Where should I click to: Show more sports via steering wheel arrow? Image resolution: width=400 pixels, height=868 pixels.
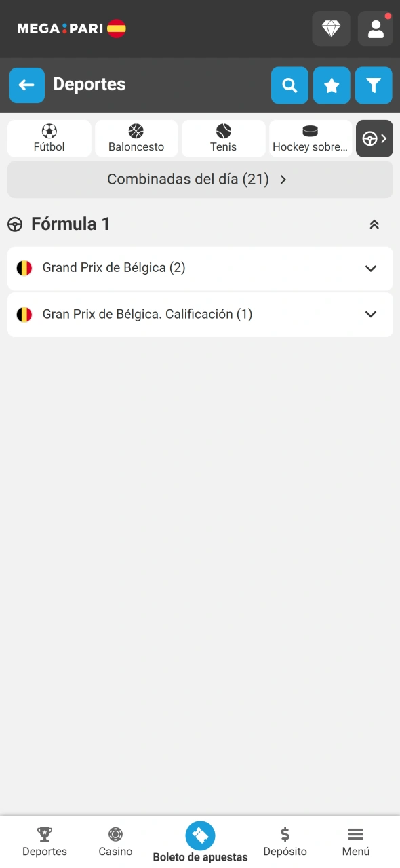point(375,138)
